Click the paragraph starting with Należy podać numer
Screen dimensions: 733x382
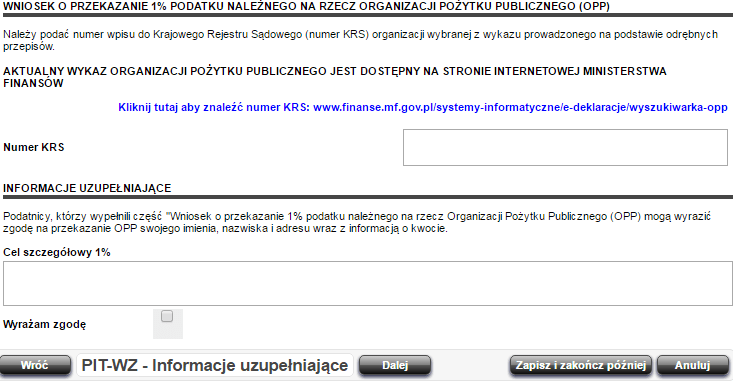pyautogui.click(x=360, y=40)
